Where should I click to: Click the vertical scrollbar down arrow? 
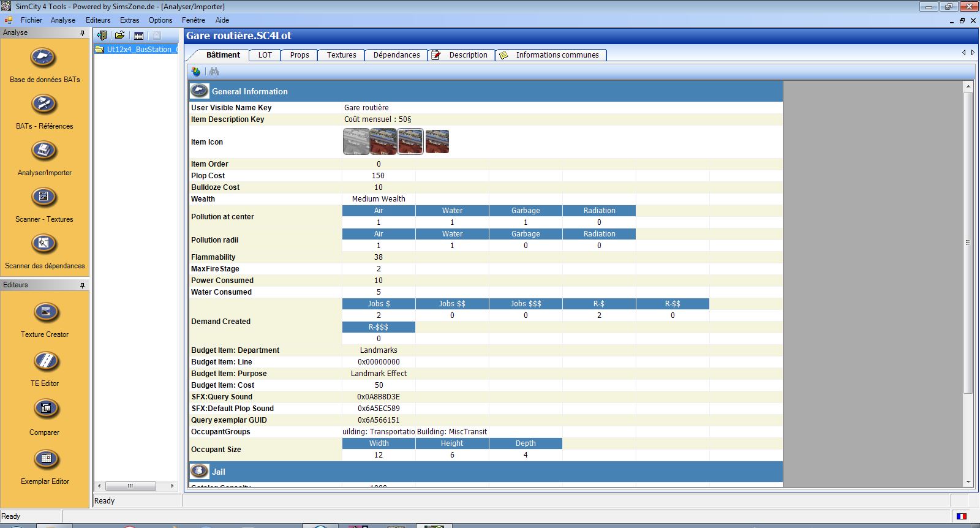(968, 482)
